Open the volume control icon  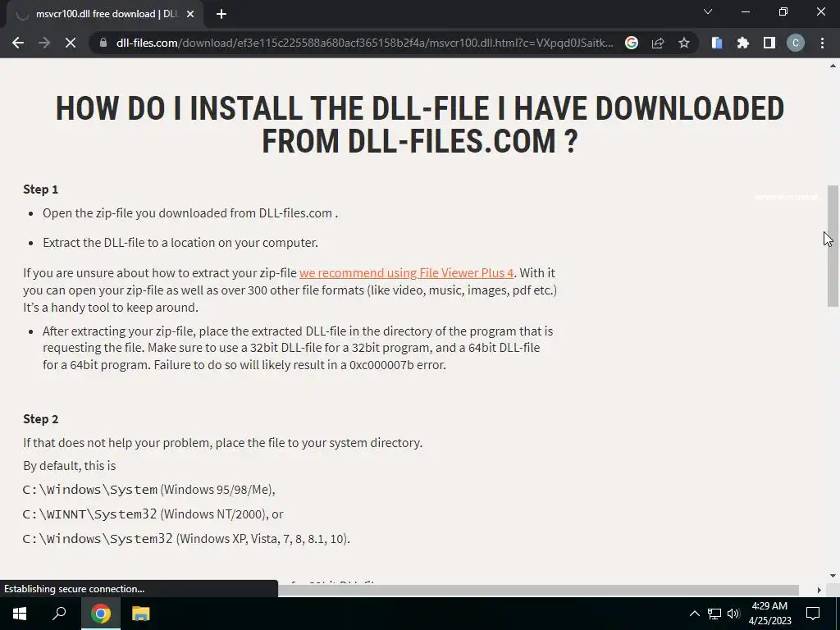point(733,614)
